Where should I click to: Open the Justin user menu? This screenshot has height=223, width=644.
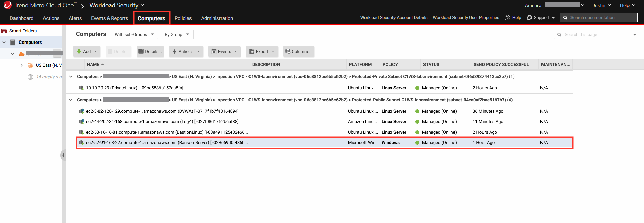click(x=602, y=5)
